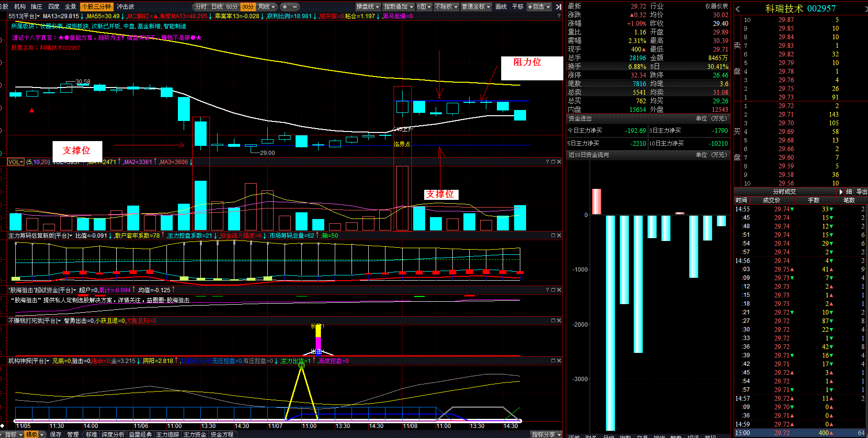Click the 分时成交 panel header

pos(784,192)
